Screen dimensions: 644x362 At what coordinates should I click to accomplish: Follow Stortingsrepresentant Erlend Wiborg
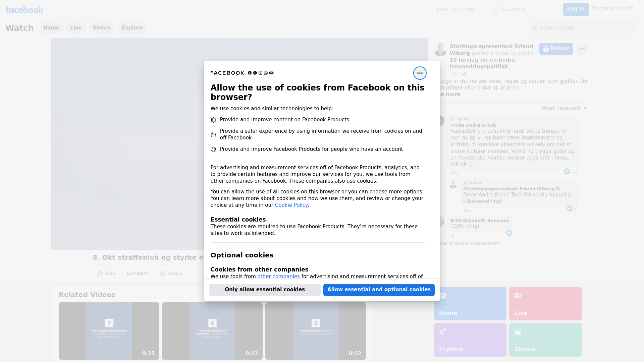click(x=556, y=49)
